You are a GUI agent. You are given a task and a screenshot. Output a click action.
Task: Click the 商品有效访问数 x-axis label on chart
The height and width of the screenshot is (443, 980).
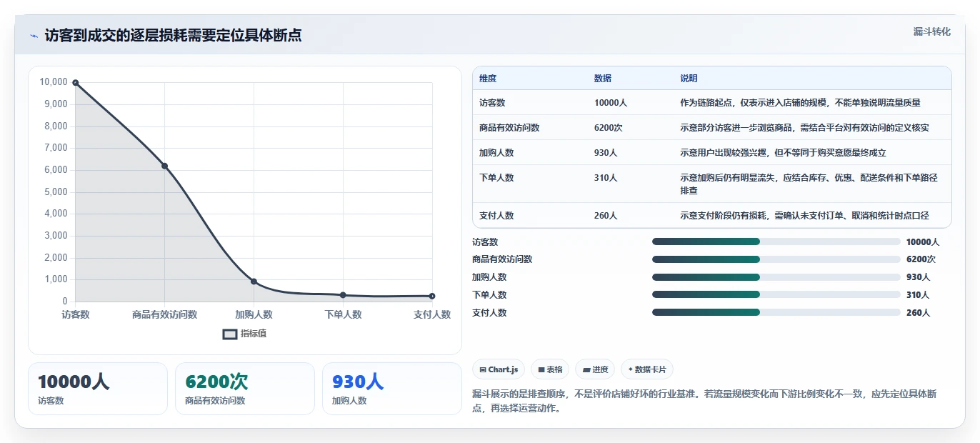click(164, 315)
